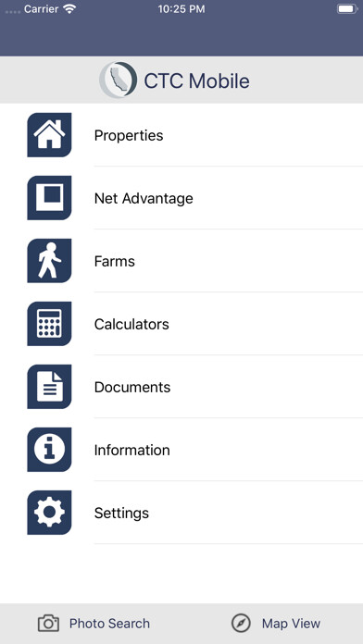The image size is (363, 644).
Task: Open the Documents list label
Action: click(x=132, y=387)
